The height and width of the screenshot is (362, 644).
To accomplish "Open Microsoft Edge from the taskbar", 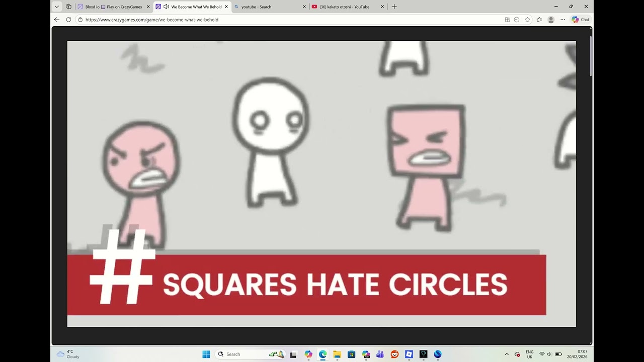I will pyautogui.click(x=323, y=354).
